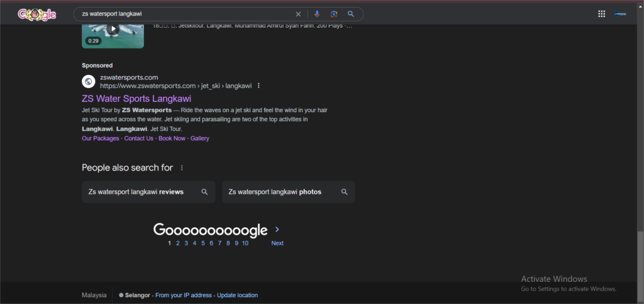Open the Our Packages sitelink
The height and width of the screenshot is (304, 644).
(100, 138)
